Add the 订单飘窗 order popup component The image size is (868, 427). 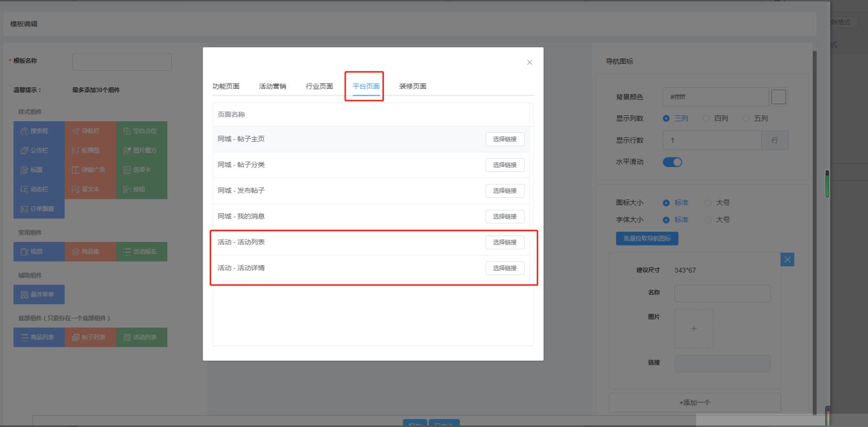[x=39, y=209]
